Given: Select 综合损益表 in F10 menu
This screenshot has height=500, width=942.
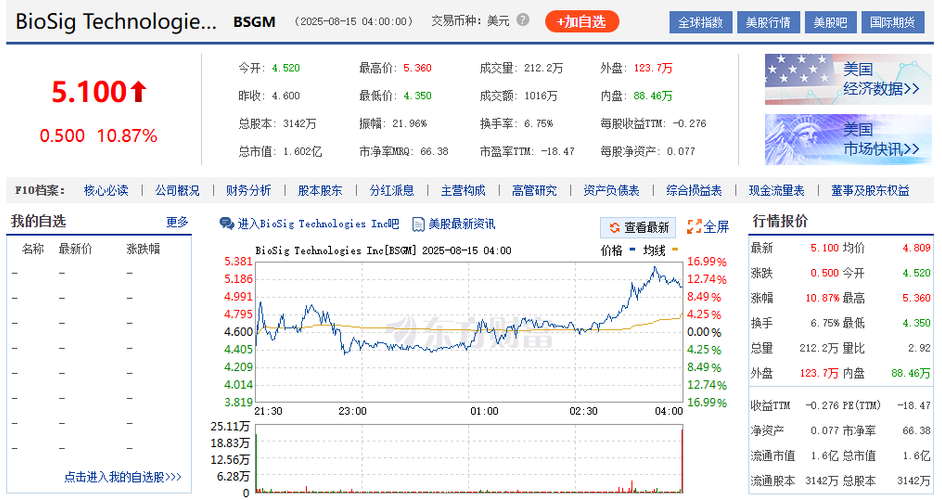Looking at the screenshot, I should pos(694,191).
